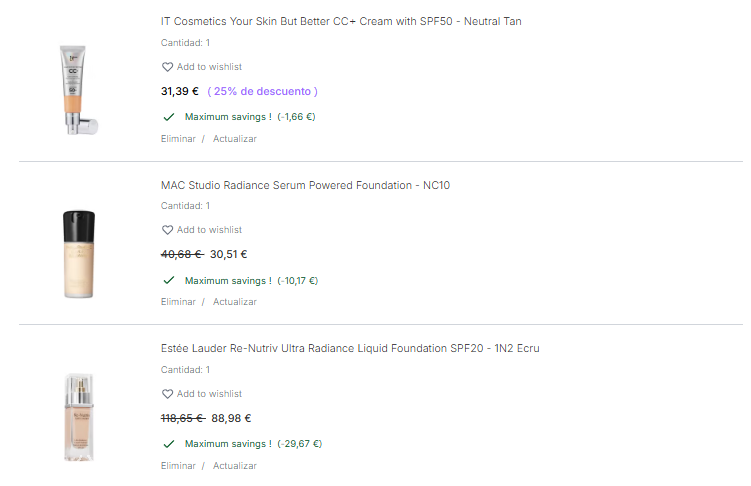Click the 25% de descuento label
This screenshot has height=486, width=751.
click(x=262, y=91)
